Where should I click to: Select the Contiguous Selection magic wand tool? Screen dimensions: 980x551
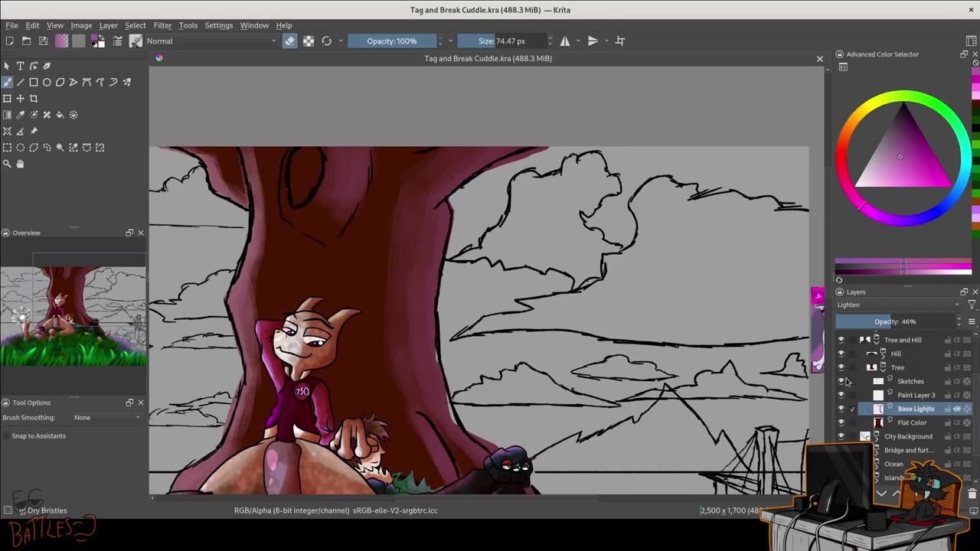[x=60, y=148]
